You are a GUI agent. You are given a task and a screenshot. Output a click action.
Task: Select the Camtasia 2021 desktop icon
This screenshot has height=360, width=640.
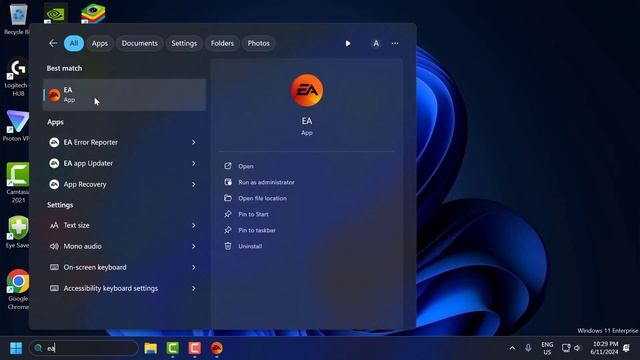click(x=18, y=183)
